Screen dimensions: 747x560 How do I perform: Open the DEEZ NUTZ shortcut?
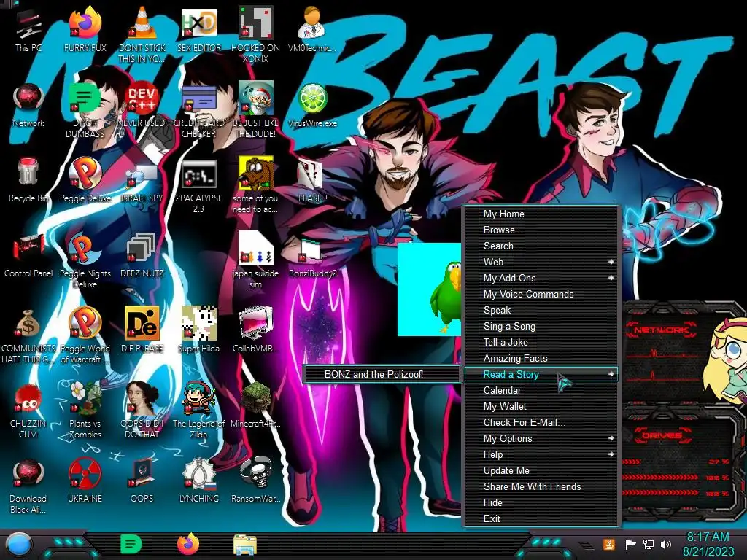[142, 256]
